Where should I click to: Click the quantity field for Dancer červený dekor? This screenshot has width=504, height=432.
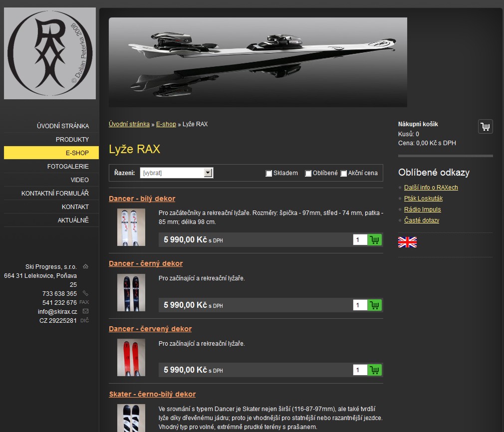tap(360, 370)
